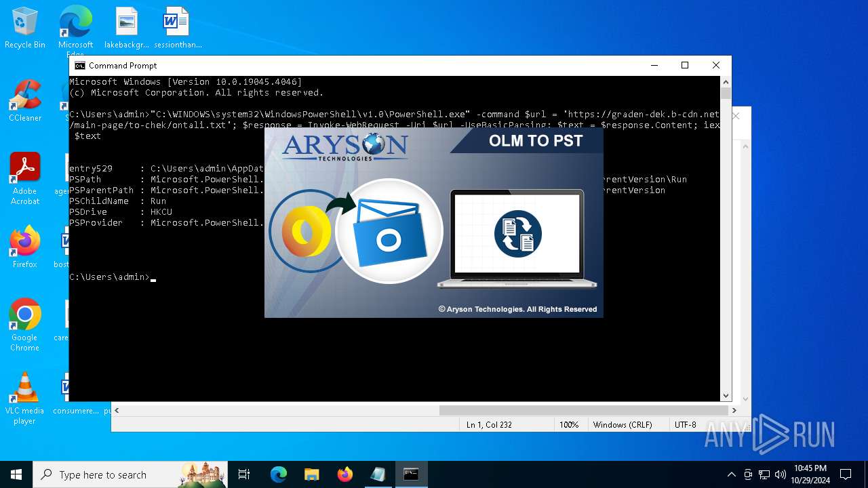Viewport: 868px width, 488px height.
Task: Open the Recycle Bin desktop icon
Action: tap(25, 28)
